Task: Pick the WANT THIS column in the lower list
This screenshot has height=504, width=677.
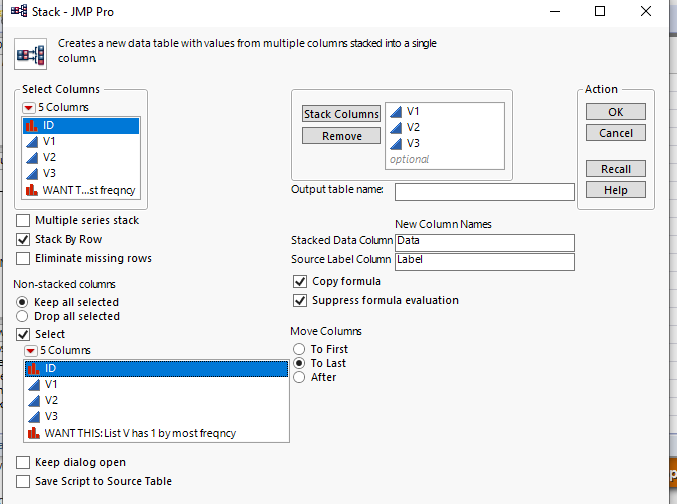Action: pos(140,433)
